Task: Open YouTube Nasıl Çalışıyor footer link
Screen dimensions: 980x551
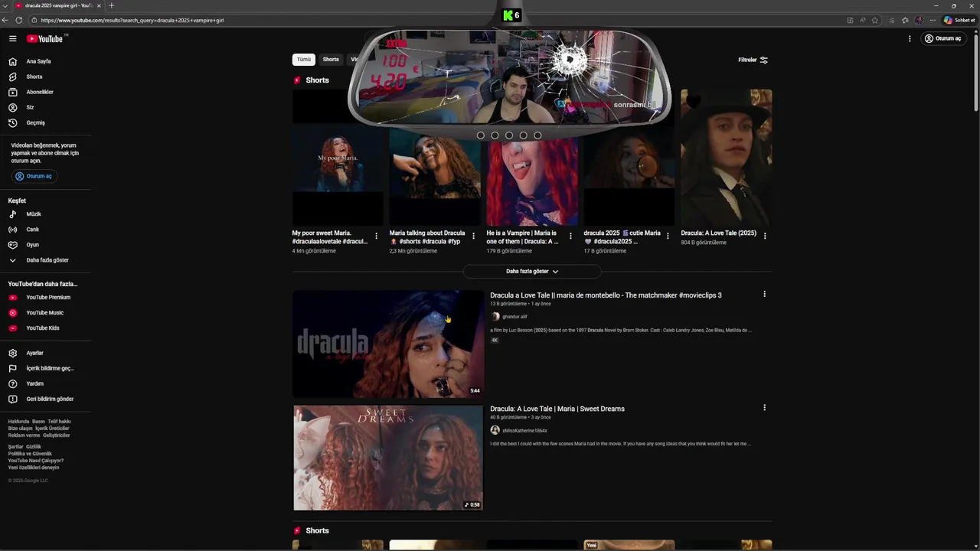Action: (36, 461)
